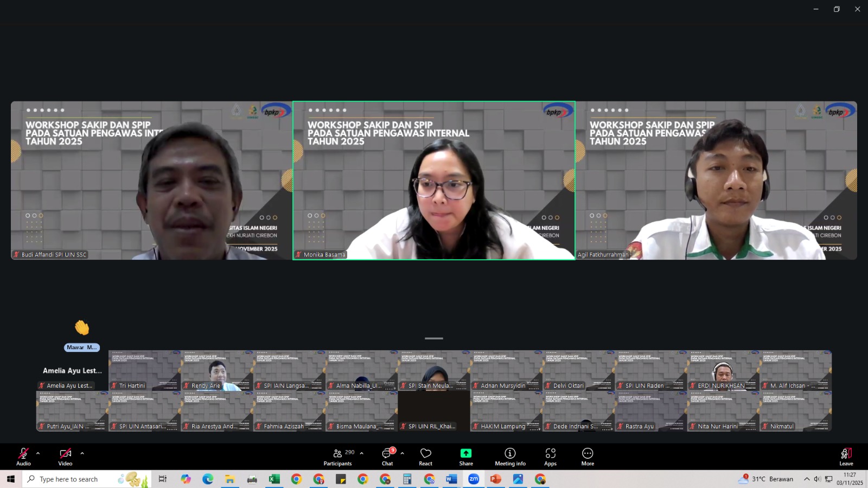
Task: Open Meeting info
Action: (510, 456)
